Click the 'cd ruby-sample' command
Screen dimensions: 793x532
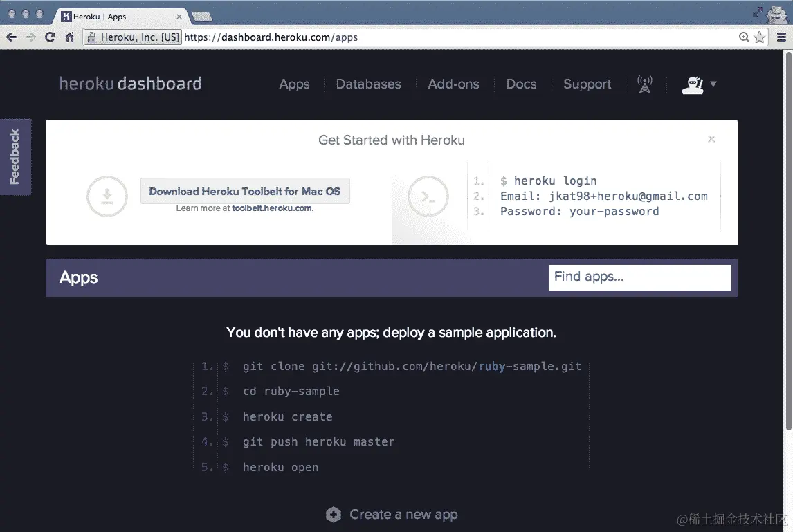coord(291,391)
